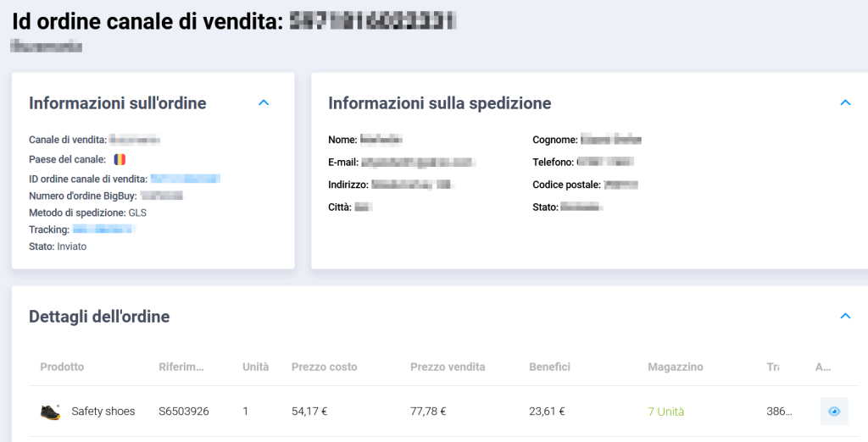Click the Romanian flag icon beside Paese del canale
868x442 pixels.
click(120, 159)
